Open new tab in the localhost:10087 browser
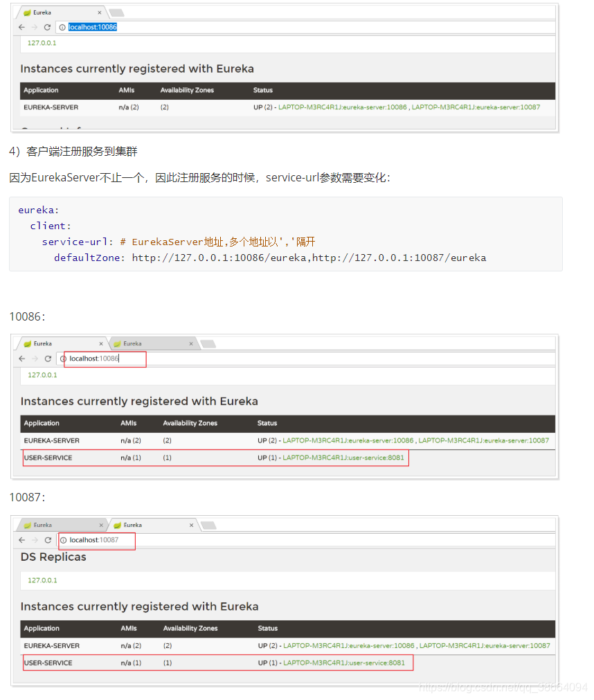 208,526
